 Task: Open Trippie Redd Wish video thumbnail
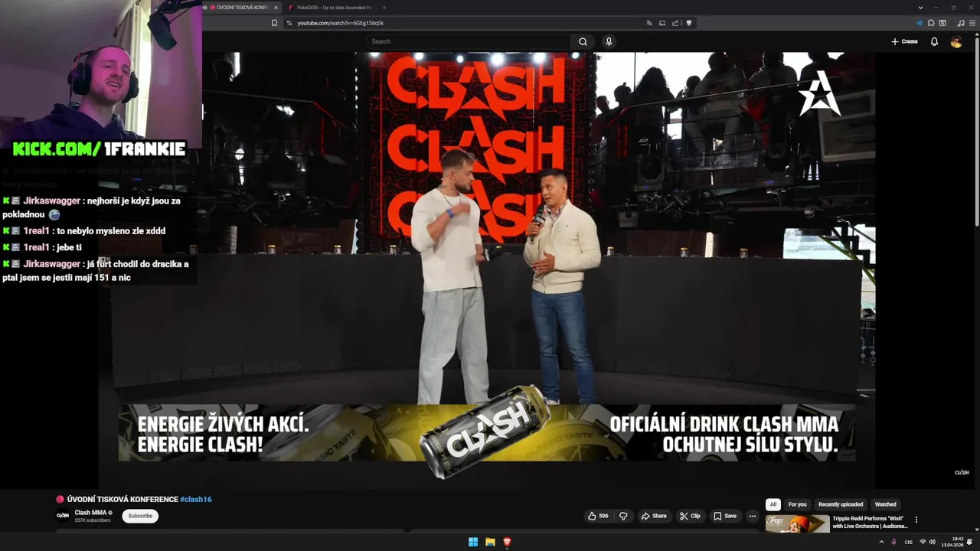point(797,523)
